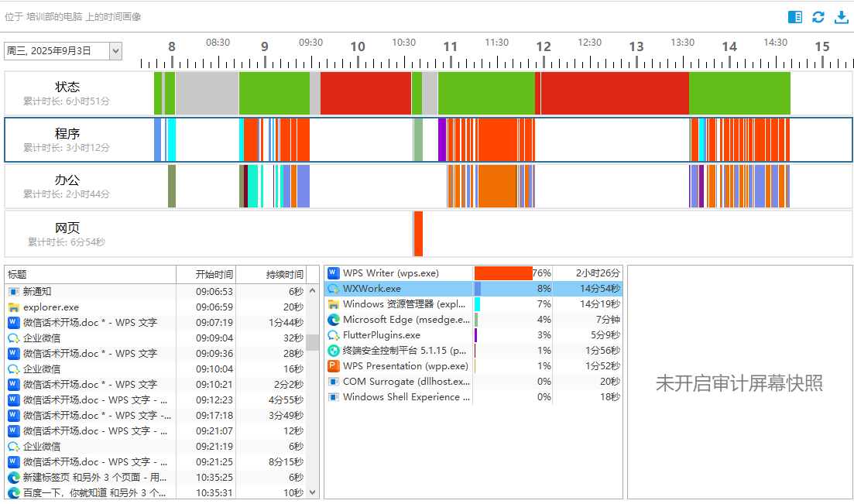
Task: Select the Microsoft Edge (msedge.exe) row
Action: click(x=399, y=320)
